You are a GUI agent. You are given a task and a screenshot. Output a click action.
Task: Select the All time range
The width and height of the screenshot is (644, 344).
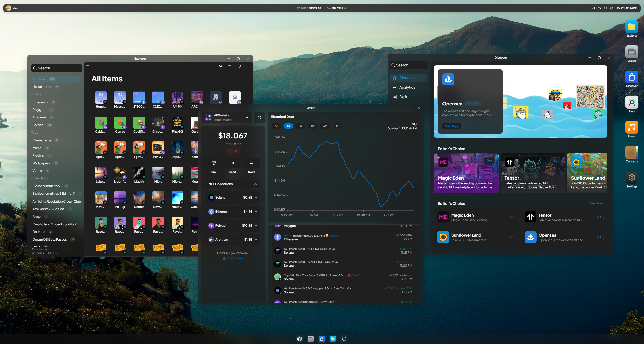tap(276, 126)
